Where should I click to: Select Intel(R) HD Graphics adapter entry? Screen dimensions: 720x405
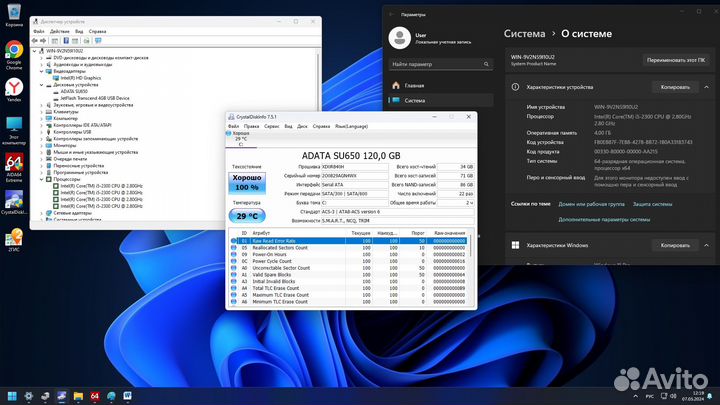tap(80, 78)
